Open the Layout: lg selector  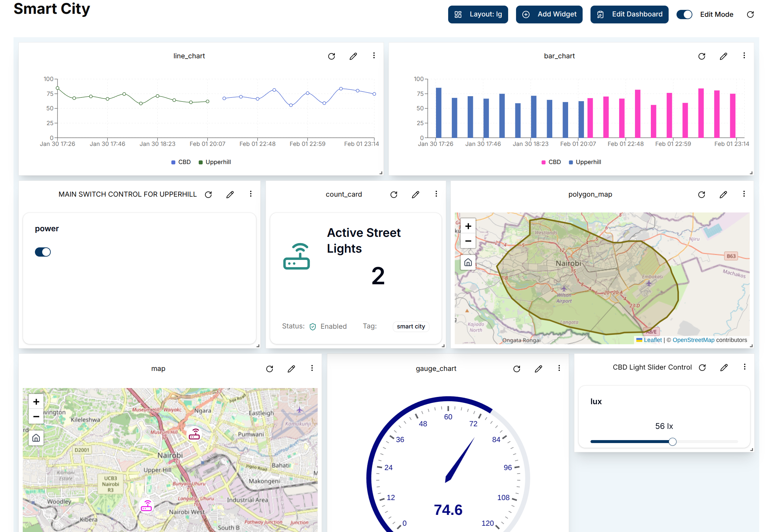pos(478,14)
